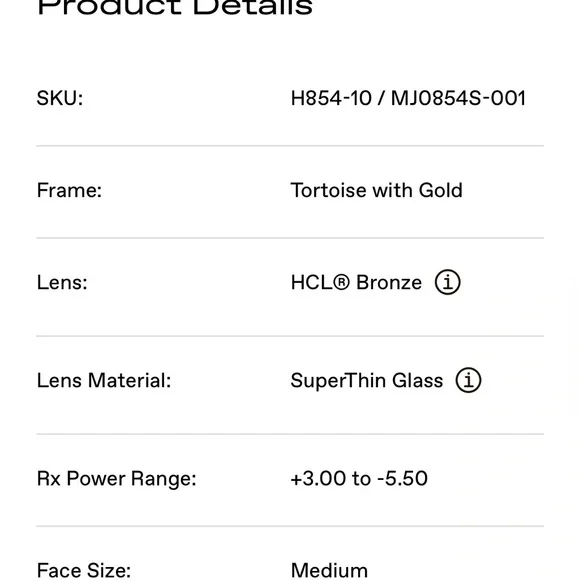Select the Tortoise with Gold frame text
The height and width of the screenshot is (580, 580).
click(377, 190)
